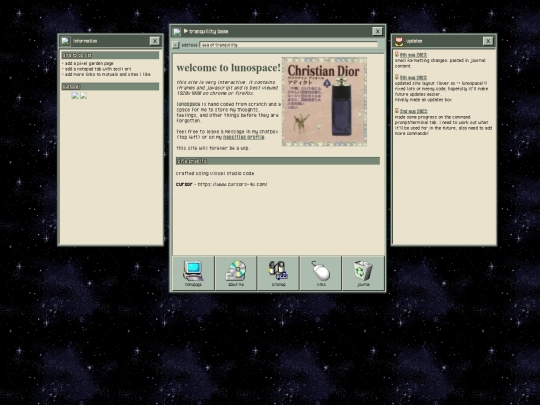Click the address field showing sea of tranquility

[289, 45]
